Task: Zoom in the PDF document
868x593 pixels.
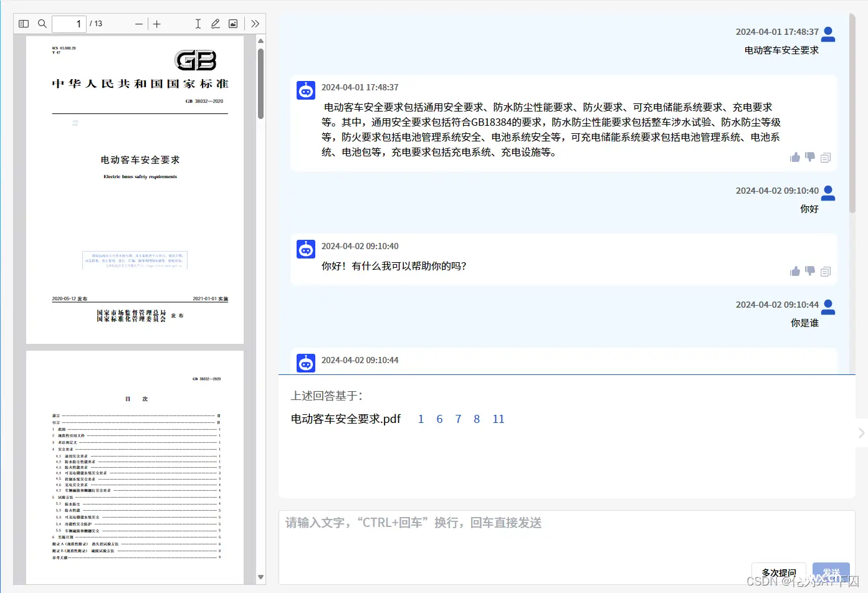Action: click(x=157, y=24)
